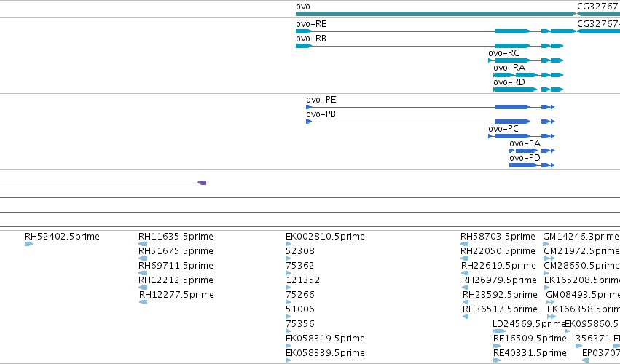Select the RH58703.5prime EST label

click(498, 237)
